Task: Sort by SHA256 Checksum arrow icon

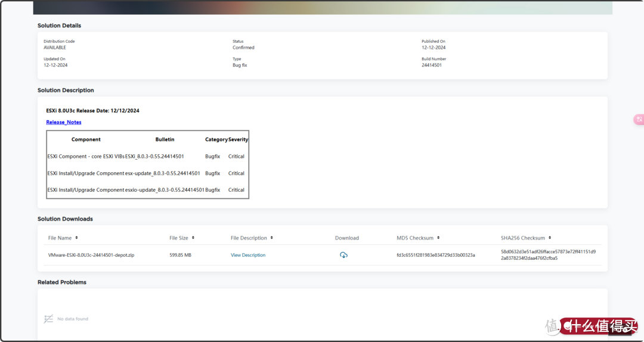Action: click(550, 238)
